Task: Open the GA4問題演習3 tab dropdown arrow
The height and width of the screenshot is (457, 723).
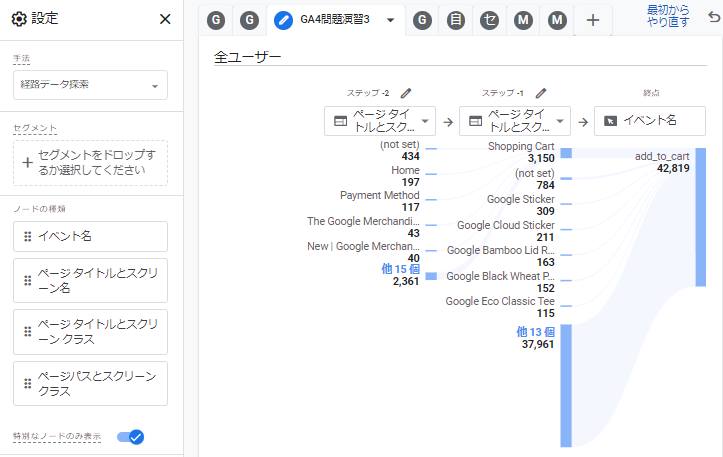Action: point(391,20)
